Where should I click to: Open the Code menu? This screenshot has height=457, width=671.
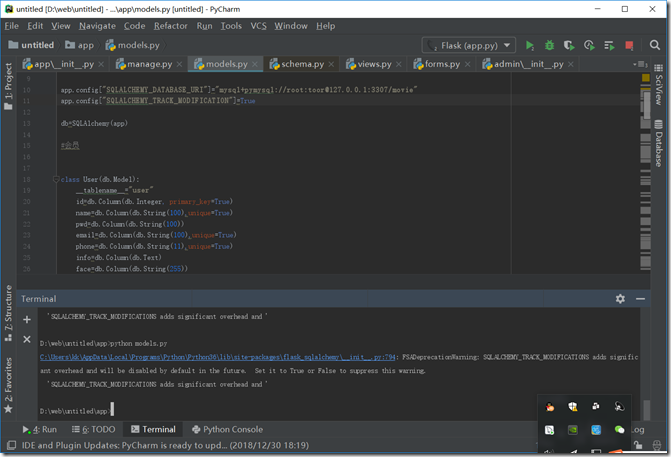coord(134,26)
